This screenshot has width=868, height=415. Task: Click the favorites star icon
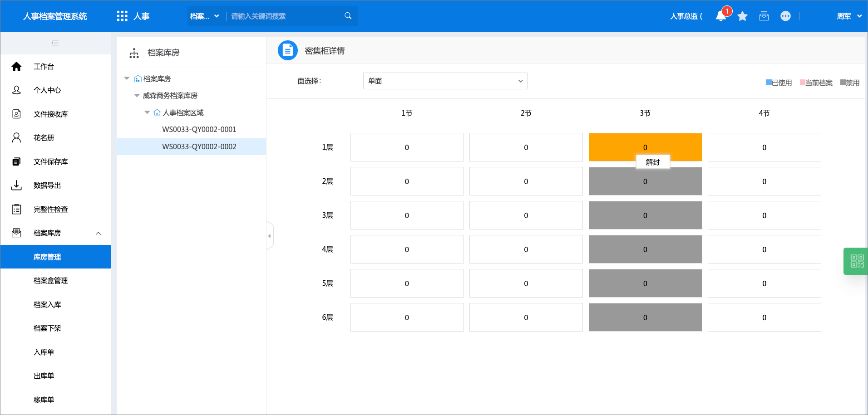click(x=743, y=16)
